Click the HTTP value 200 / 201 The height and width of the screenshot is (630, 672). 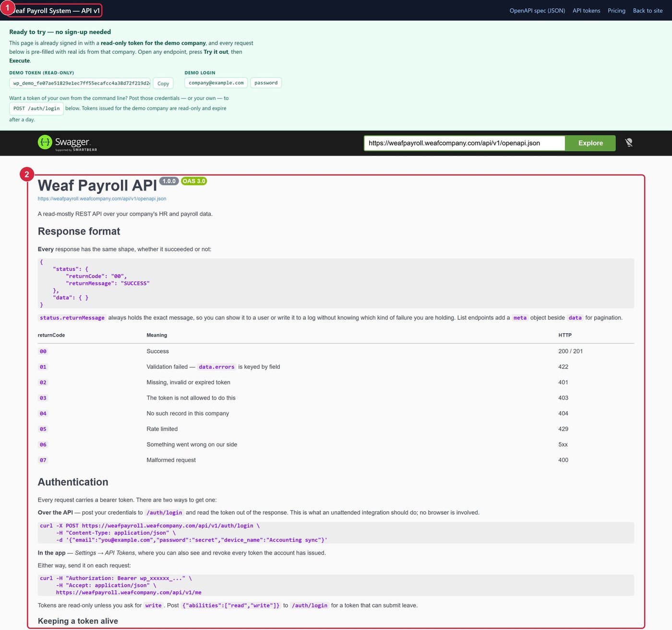pyautogui.click(x=570, y=351)
